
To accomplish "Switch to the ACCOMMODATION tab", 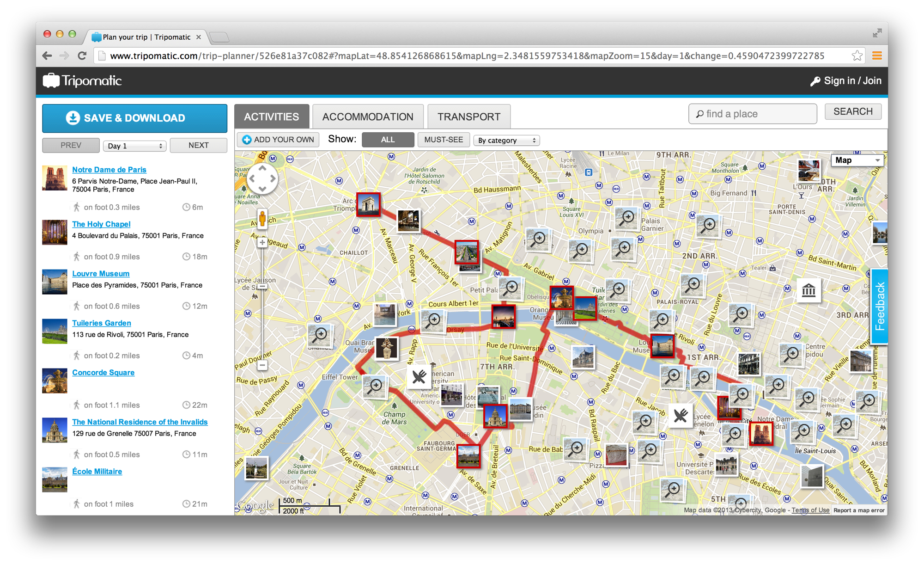I will 368,117.
